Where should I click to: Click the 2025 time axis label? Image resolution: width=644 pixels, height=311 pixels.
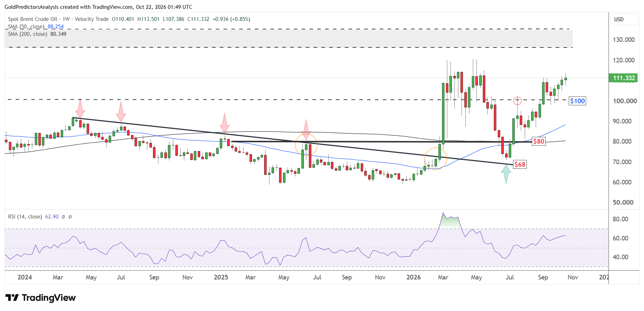[221, 277]
